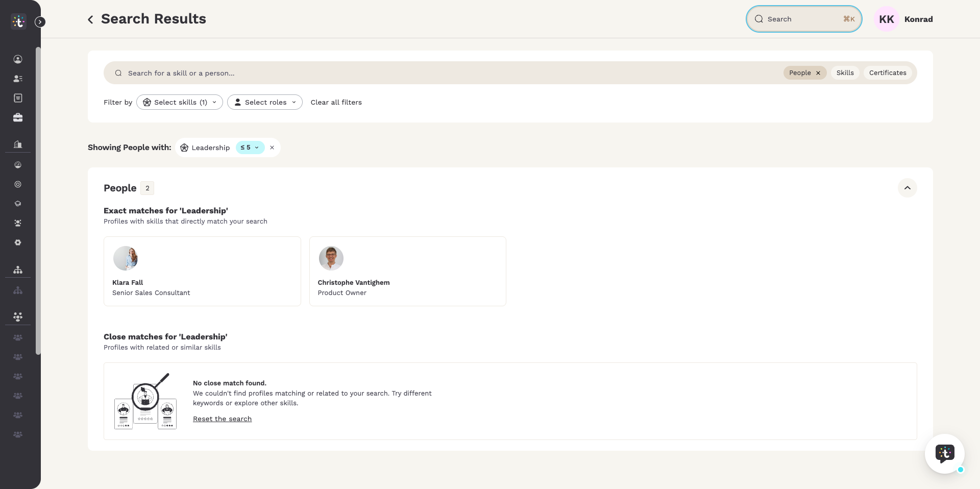
Task: Toggle the Skills search scope chip
Action: (845, 73)
